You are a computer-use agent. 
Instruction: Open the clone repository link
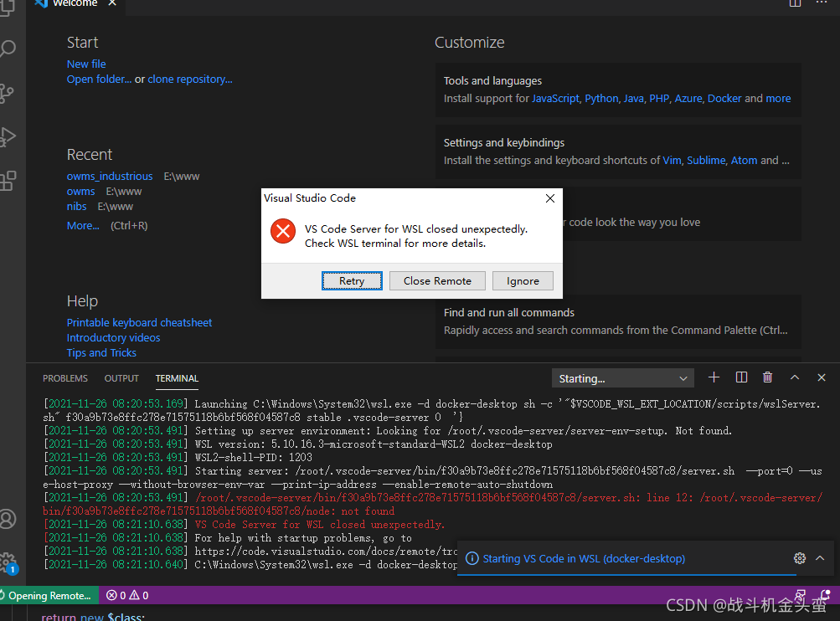tap(190, 79)
